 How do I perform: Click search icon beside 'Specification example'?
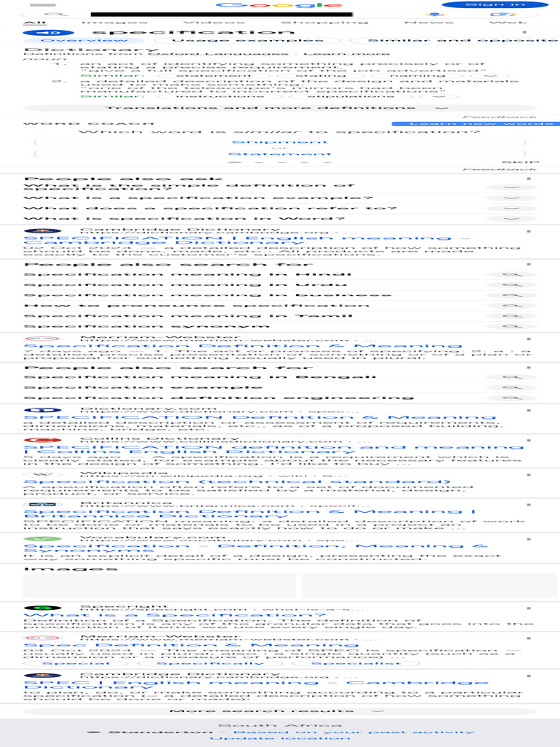511,387
